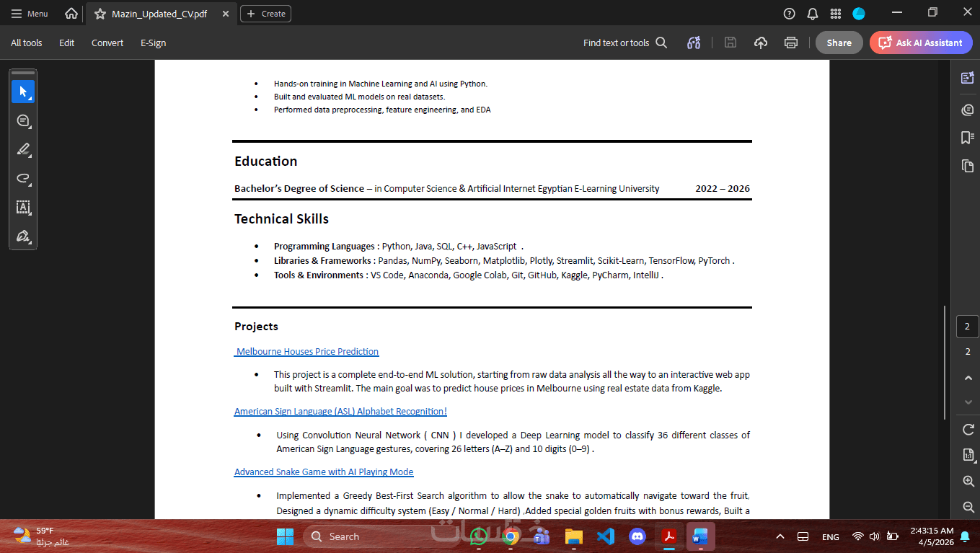Close the Mazin_Updated_CV.pdf tab

tap(226, 14)
